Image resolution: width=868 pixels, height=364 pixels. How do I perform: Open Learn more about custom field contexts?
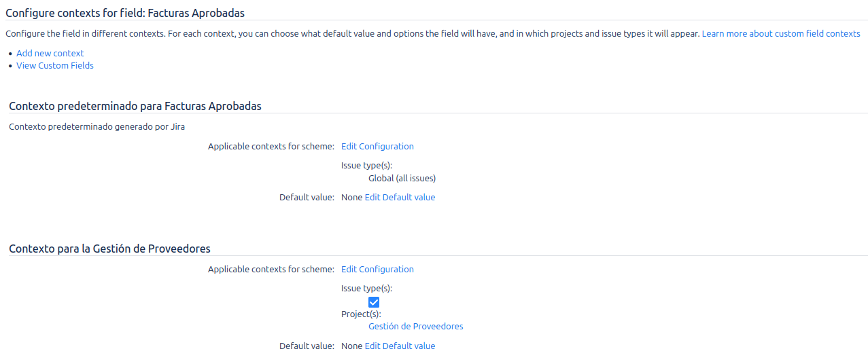point(780,33)
